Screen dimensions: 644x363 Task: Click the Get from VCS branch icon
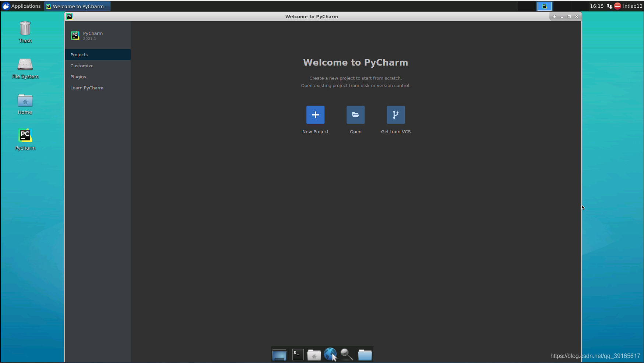coord(395,115)
